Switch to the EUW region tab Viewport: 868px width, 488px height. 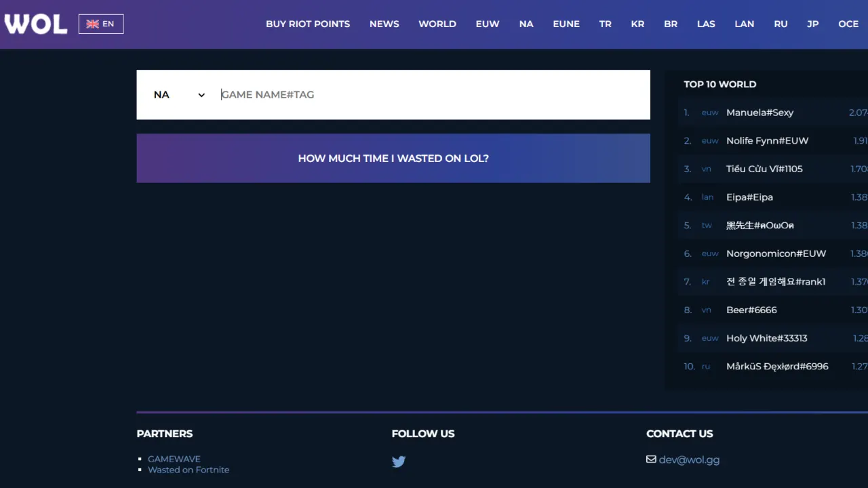pyautogui.click(x=488, y=24)
